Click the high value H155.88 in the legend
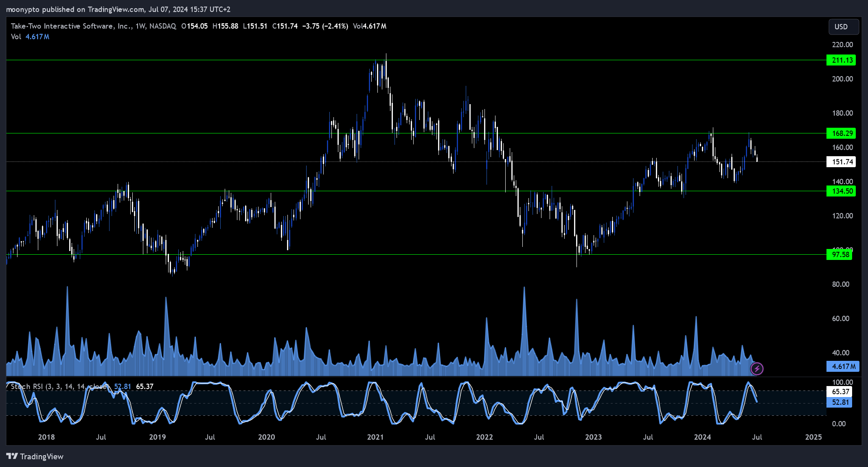The image size is (868, 467). (x=225, y=26)
